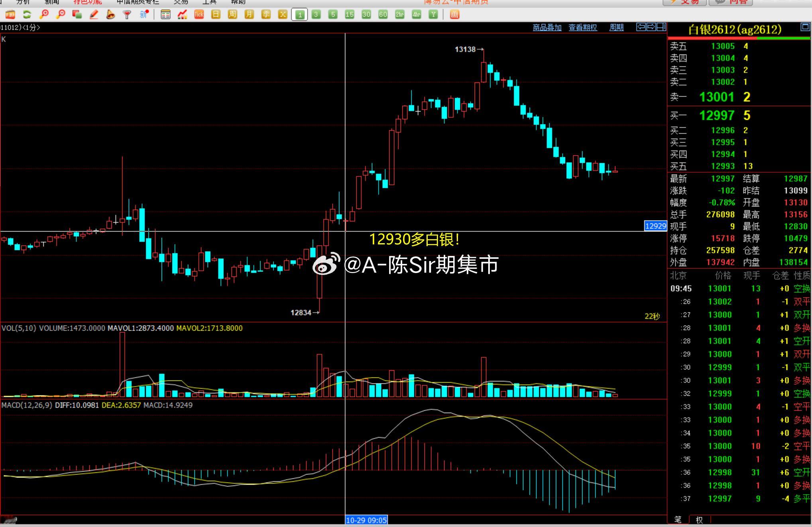Click the MACD(12,26,9) indicator label
Image resolution: width=812 pixels, height=527 pixels.
(27, 405)
